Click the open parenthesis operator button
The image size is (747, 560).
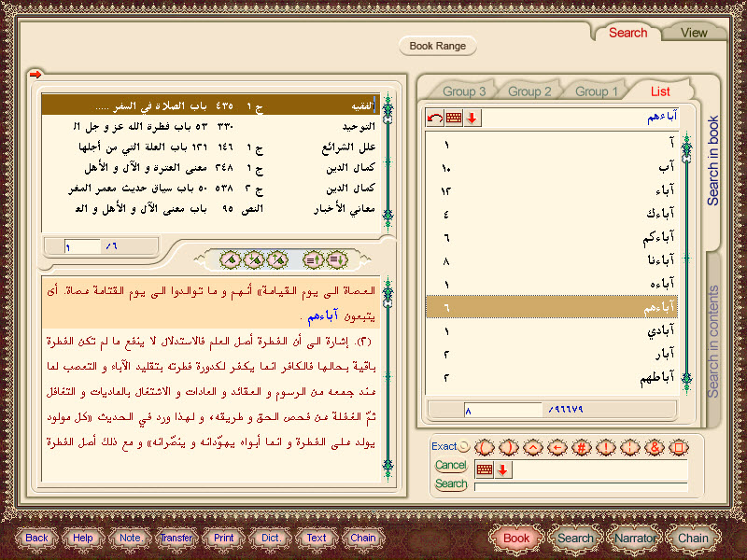(x=485, y=447)
